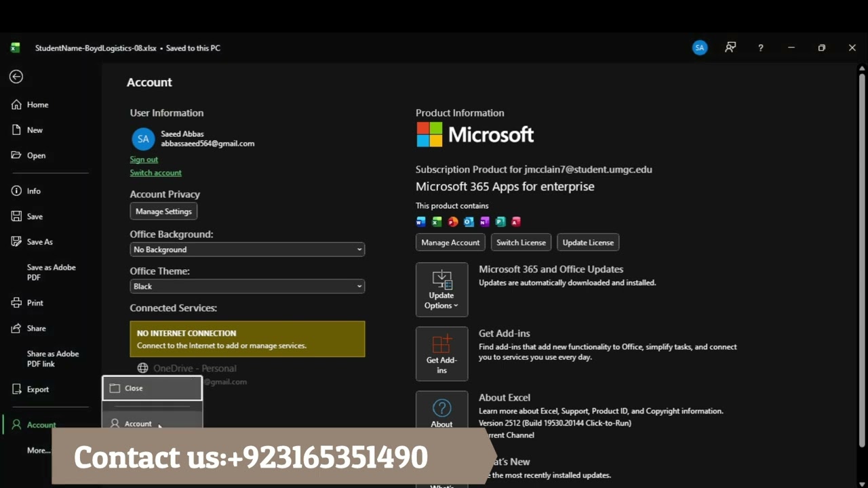The width and height of the screenshot is (868, 488).
Task: Open the Home page in sidebar
Action: [x=31, y=104]
